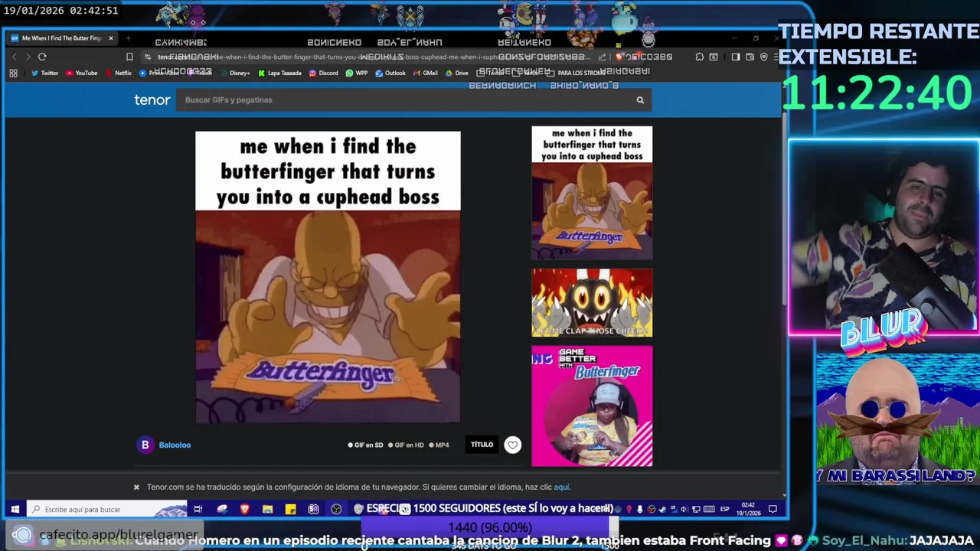The width and height of the screenshot is (980, 551).
Task: Open the notification center icon
Action: [773, 509]
